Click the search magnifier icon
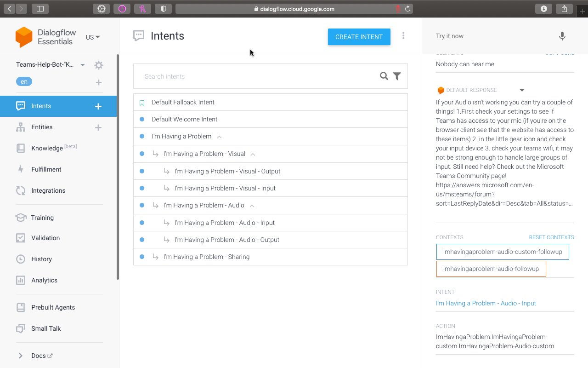 coord(384,76)
